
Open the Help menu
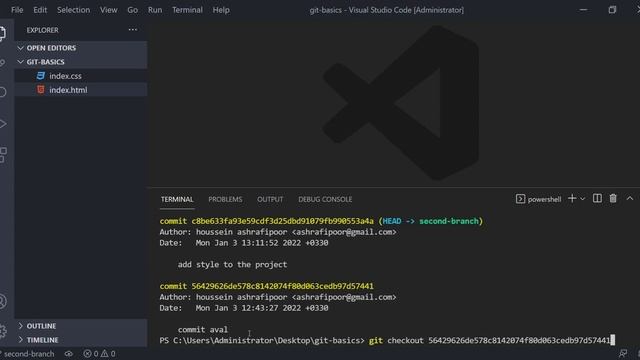(221, 10)
